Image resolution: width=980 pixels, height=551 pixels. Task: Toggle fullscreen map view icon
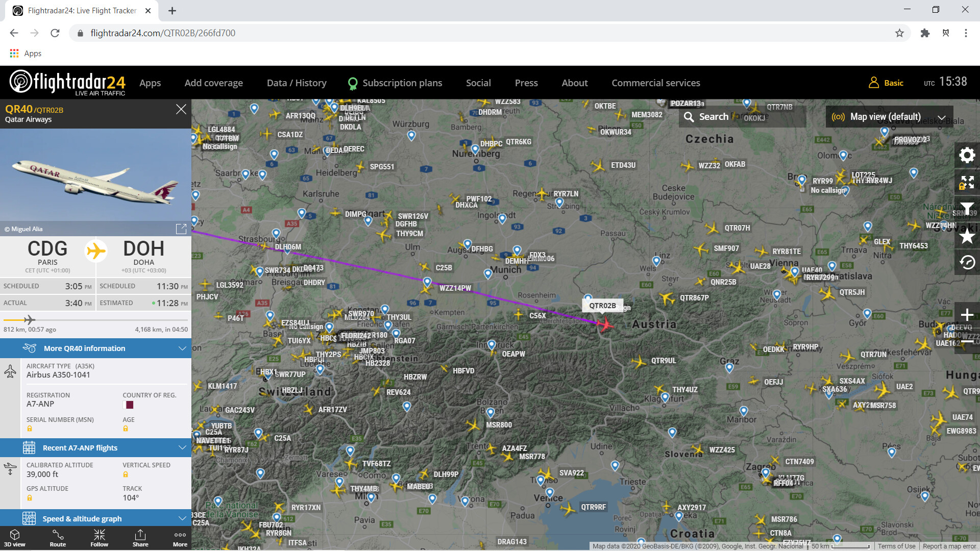[967, 182]
